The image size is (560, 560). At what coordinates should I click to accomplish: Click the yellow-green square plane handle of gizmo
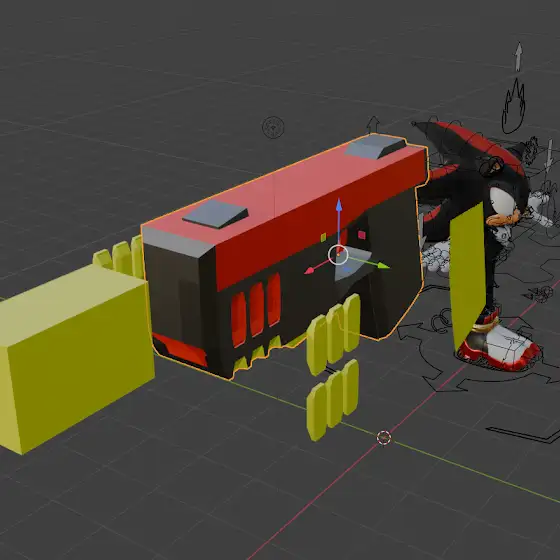point(323,238)
